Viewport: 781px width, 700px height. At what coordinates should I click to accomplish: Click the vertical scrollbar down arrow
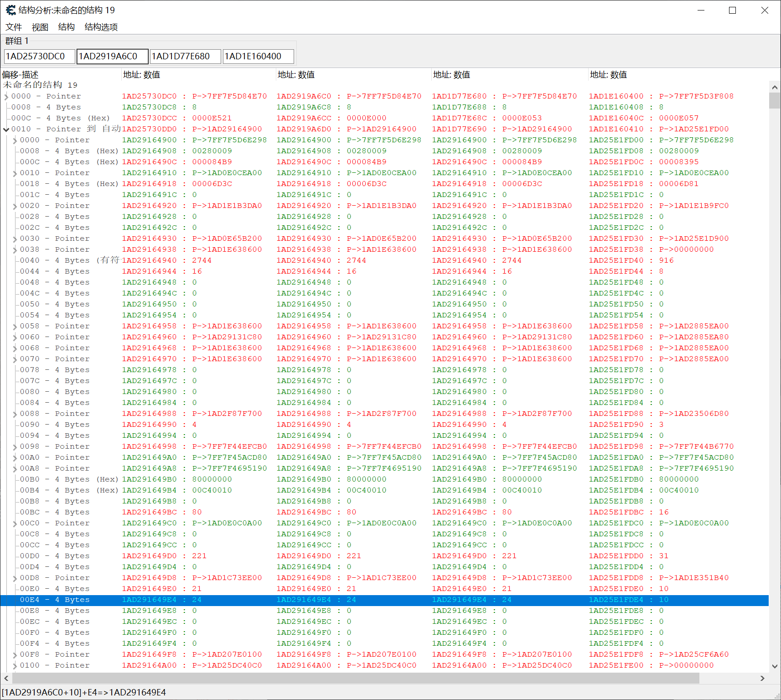point(775,666)
